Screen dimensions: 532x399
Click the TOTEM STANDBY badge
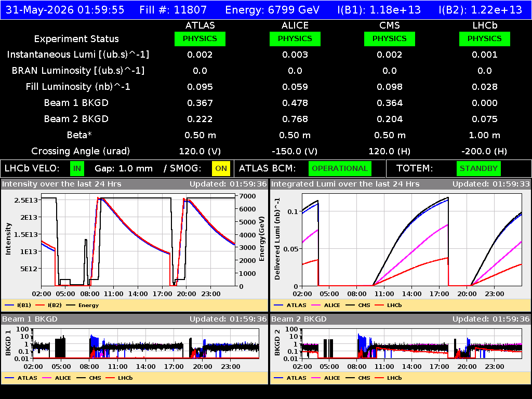[478, 168]
